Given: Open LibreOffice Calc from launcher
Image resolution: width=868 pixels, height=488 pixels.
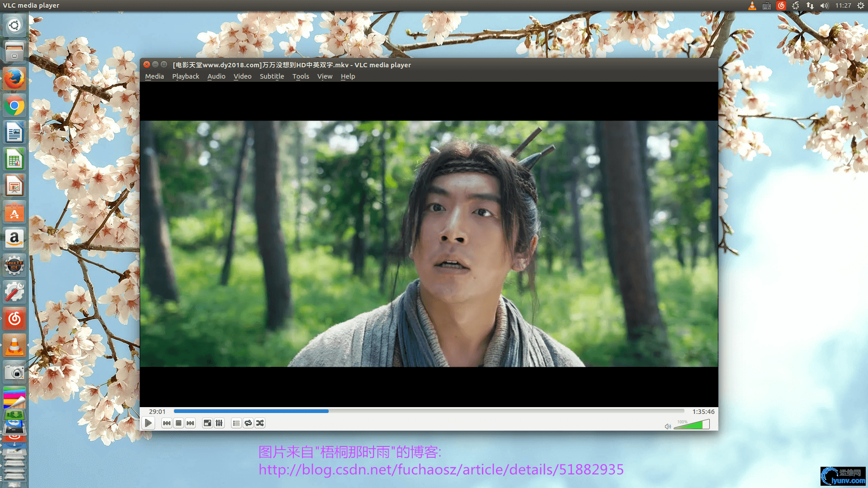Looking at the screenshot, I should (x=14, y=159).
